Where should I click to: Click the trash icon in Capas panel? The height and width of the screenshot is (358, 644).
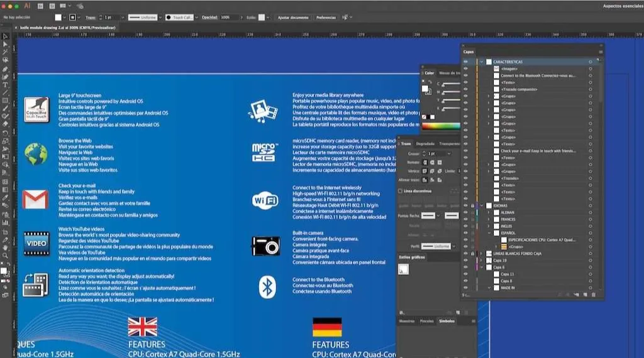click(x=593, y=295)
